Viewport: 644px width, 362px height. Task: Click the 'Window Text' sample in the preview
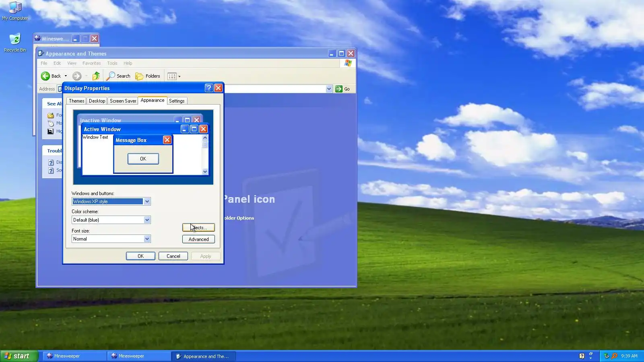click(95, 137)
